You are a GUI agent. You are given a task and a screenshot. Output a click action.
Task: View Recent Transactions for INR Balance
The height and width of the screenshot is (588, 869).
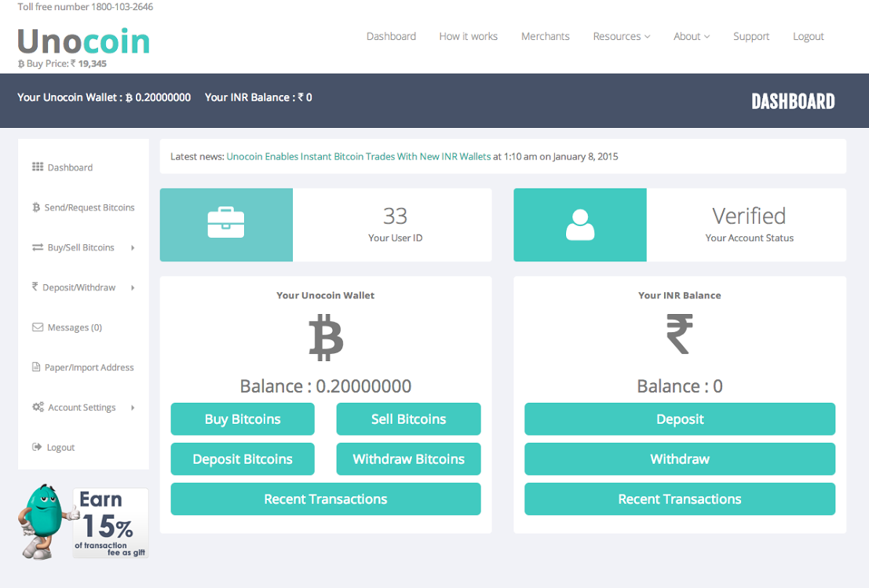click(680, 499)
